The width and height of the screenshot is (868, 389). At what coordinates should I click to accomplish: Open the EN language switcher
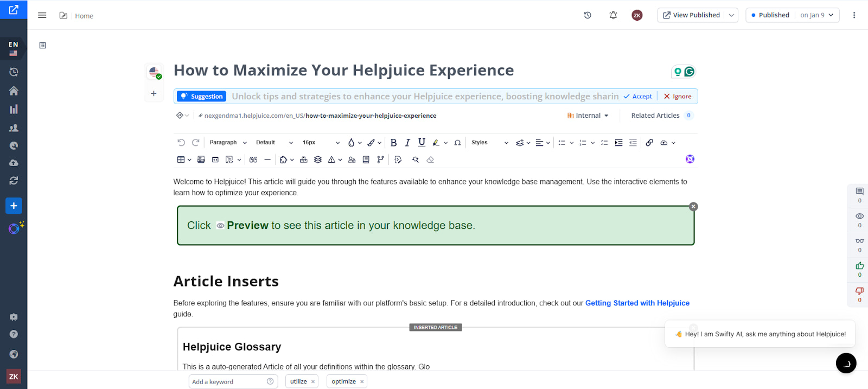[14, 48]
